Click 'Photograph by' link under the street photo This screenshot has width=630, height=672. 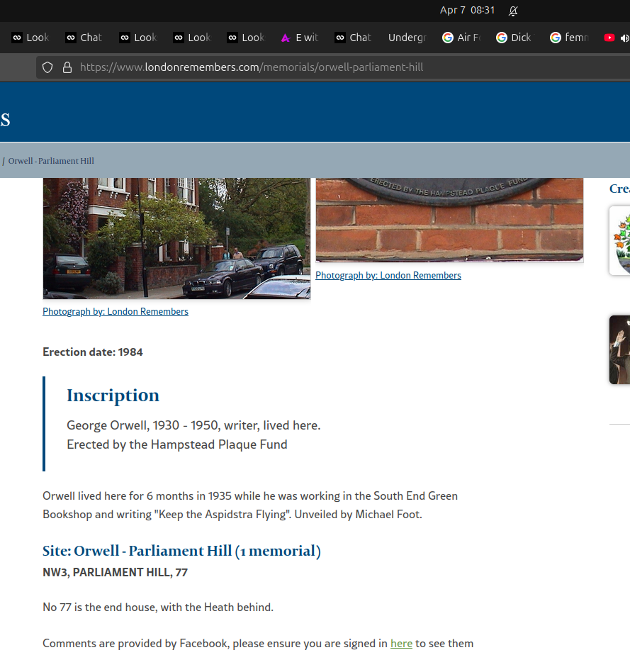pos(116,312)
